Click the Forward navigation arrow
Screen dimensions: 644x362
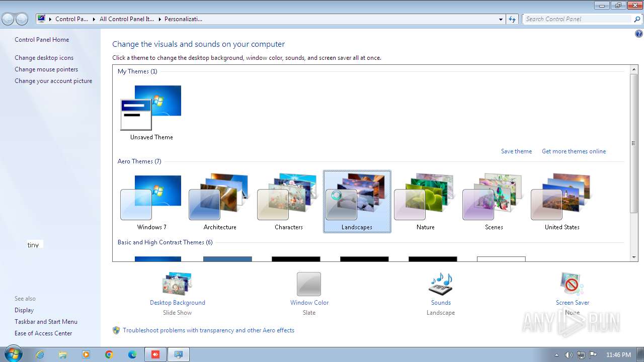(x=22, y=19)
